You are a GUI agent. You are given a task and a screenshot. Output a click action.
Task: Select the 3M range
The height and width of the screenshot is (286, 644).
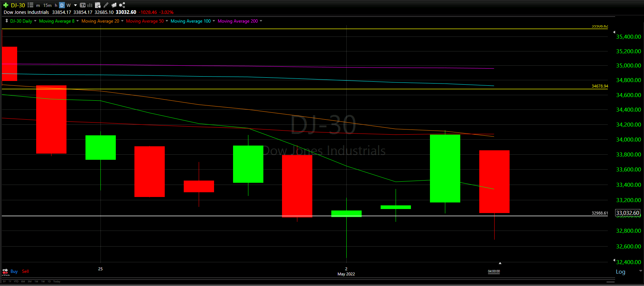pyautogui.click(x=30, y=282)
